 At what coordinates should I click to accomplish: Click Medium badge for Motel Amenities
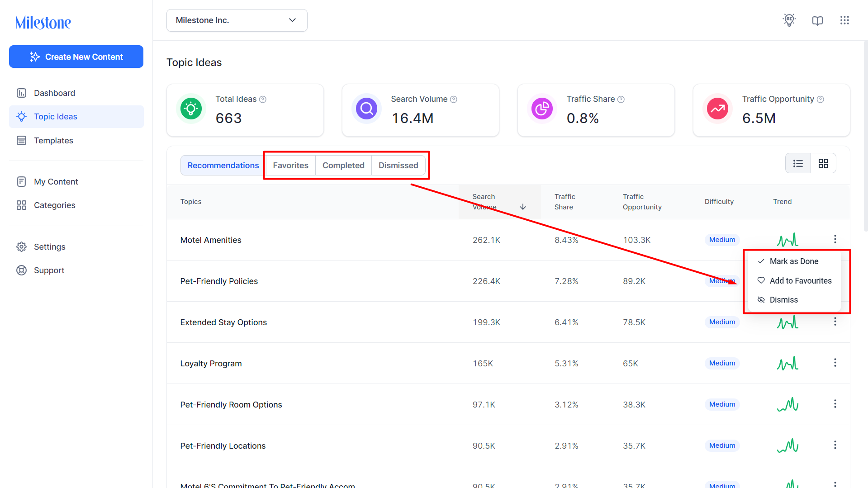click(722, 240)
